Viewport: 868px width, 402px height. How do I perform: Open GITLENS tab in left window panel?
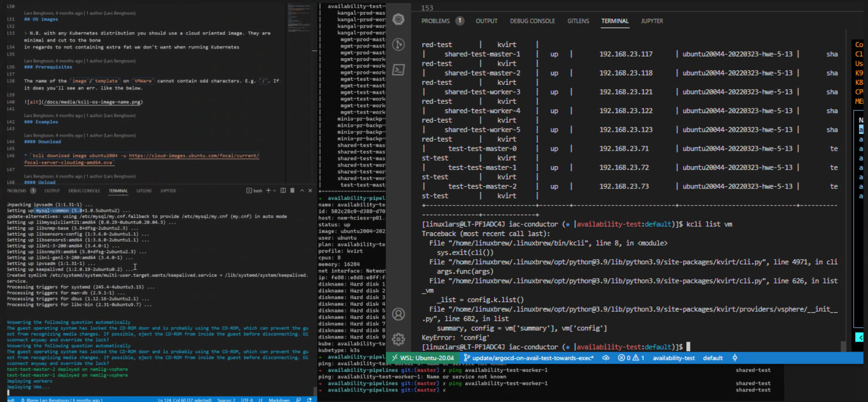144,191
